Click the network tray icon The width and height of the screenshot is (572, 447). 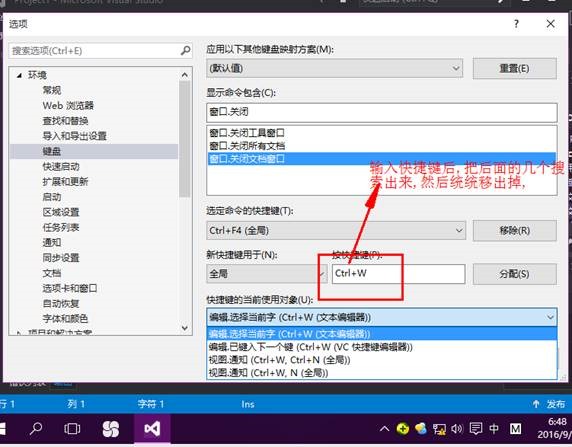coord(439,428)
